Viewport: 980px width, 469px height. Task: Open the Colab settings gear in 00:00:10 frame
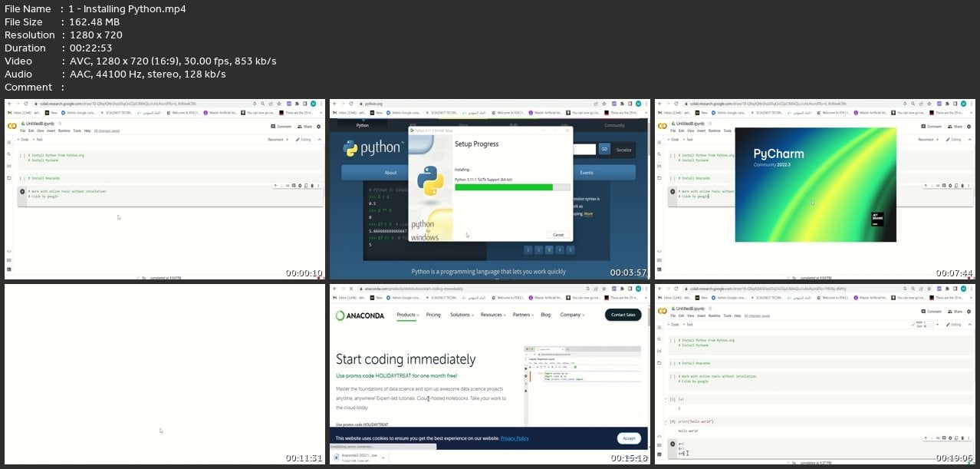point(318,127)
